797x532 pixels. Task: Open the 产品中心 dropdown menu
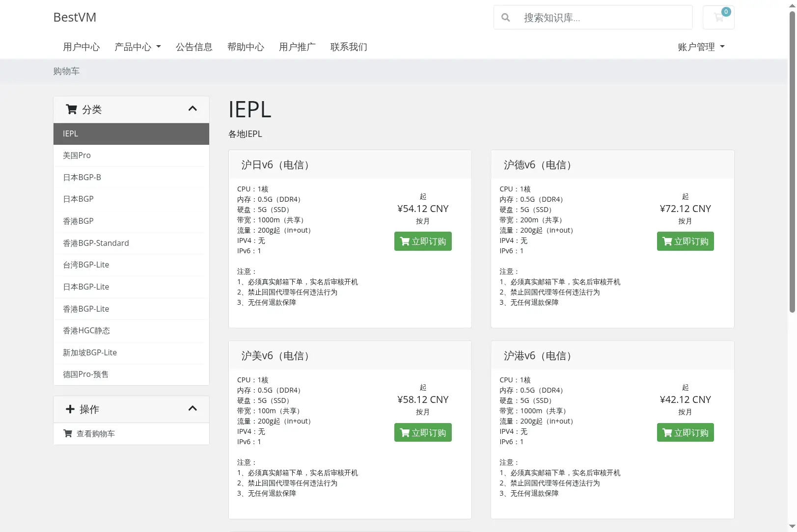(137, 47)
